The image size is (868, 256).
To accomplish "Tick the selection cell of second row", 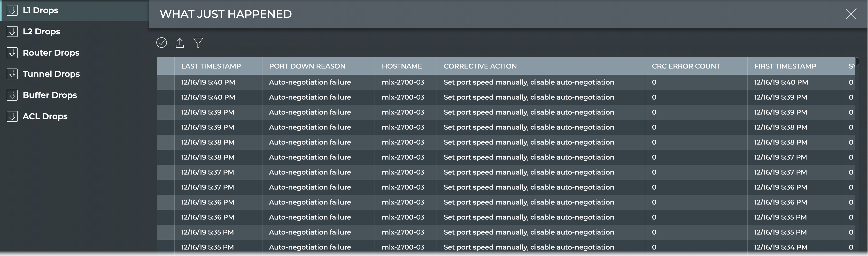I will [165, 97].
